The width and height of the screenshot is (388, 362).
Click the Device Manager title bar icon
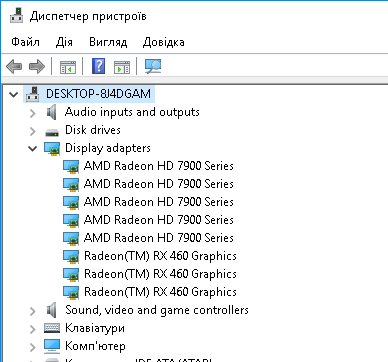click(x=16, y=15)
